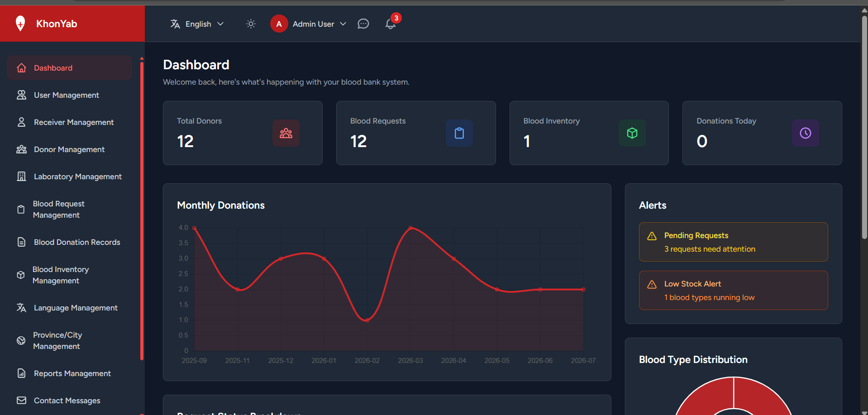
Task: Open the Dashboard menu item
Action: point(70,68)
